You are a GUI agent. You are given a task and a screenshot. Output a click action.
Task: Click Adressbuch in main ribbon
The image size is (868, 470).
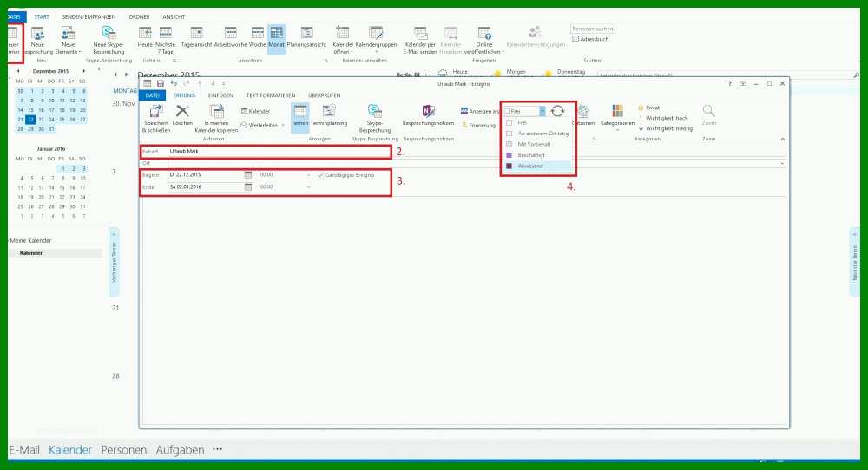(590, 39)
